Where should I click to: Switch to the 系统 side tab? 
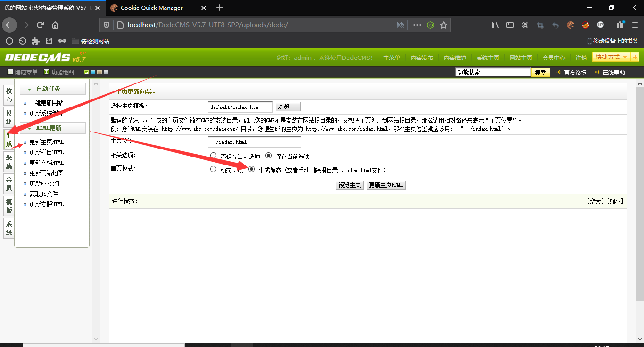click(9, 228)
